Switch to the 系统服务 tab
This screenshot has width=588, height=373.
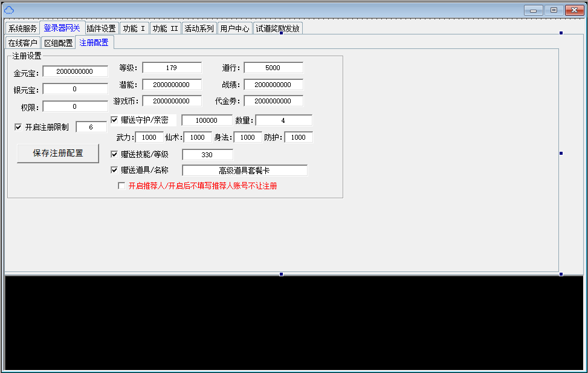22,28
